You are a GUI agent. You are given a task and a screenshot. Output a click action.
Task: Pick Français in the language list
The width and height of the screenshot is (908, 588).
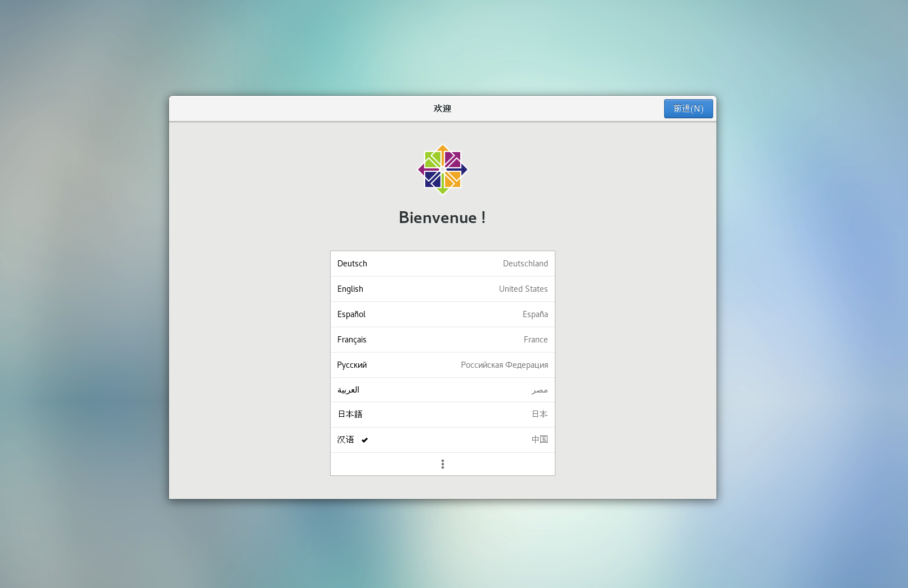coord(351,340)
